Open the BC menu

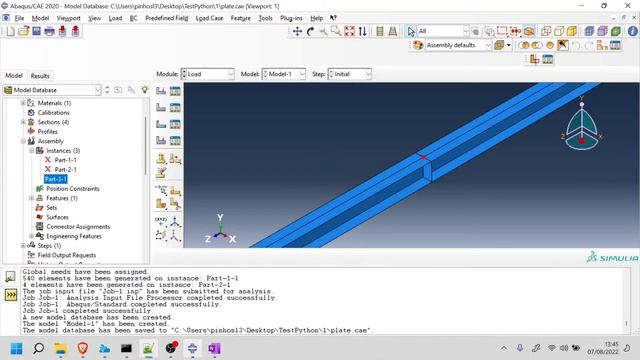click(133, 18)
